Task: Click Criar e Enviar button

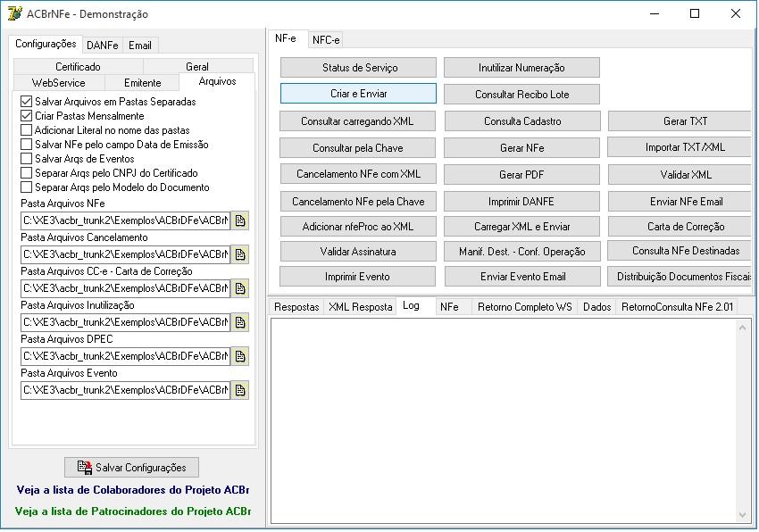Action: [358, 94]
